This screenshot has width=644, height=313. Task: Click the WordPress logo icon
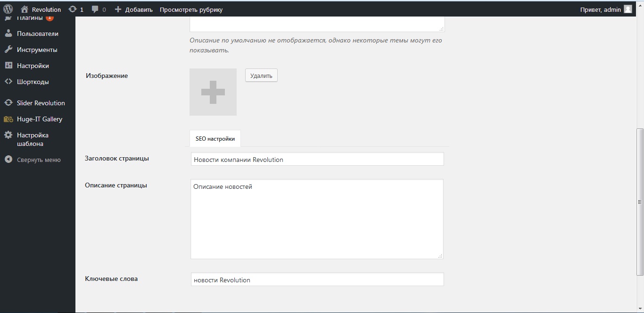[x=8, y=9]
